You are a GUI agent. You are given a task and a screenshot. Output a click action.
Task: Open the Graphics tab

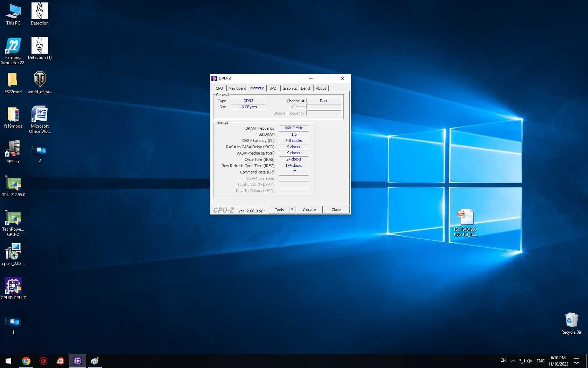pos(289,88)
